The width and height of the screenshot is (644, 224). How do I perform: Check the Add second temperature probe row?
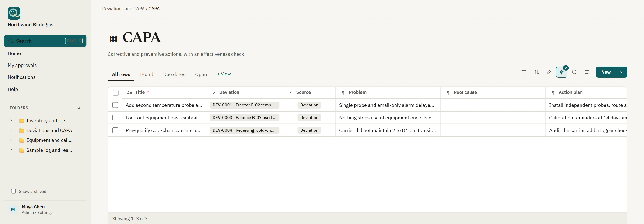coord(115,105)
